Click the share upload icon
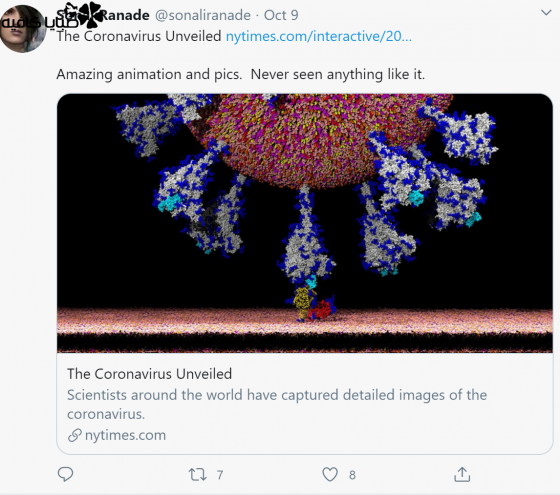The width and height of the screenshot is (560, 495). [462, 474]
